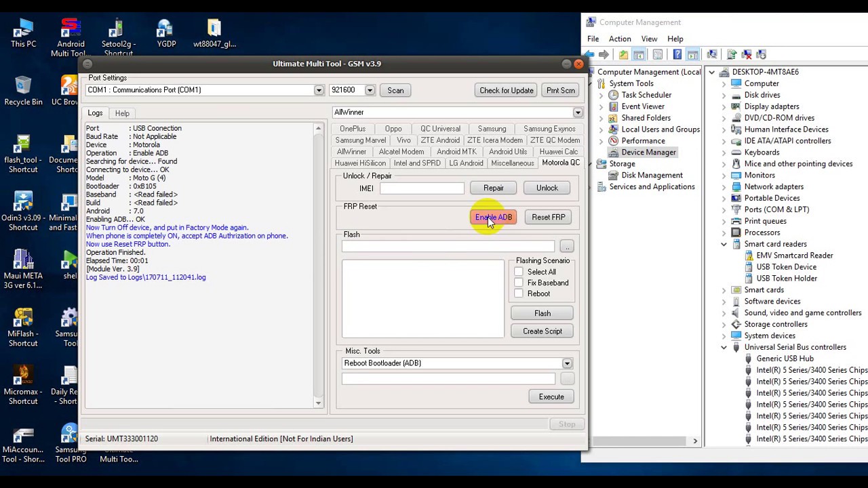Open Recycle Bin desktop icon
868x488 pixels.
tap(23, 91)
